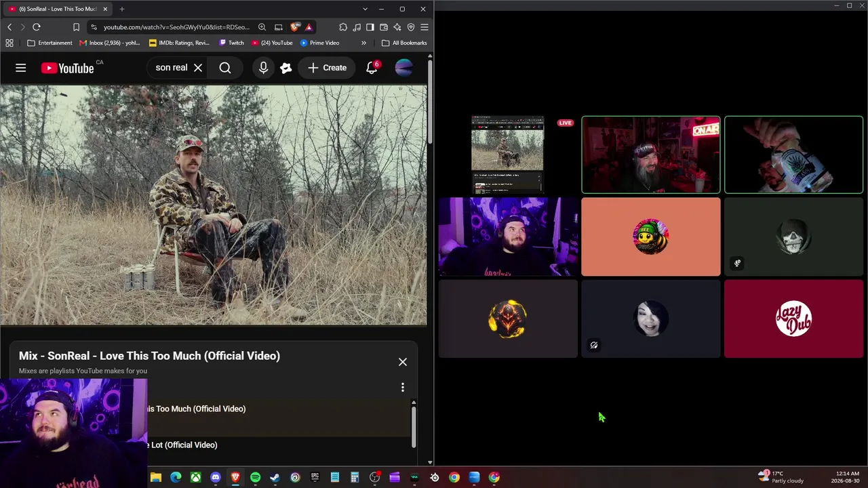The height and width of the screenshot is (488, 868).
Task: Open the Gmail Inbox bookmark
Action: 110,43
